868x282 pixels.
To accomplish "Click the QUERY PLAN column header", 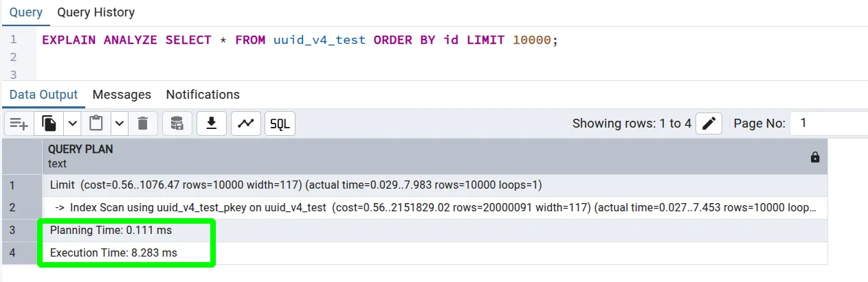I will (x=80, y=149).
